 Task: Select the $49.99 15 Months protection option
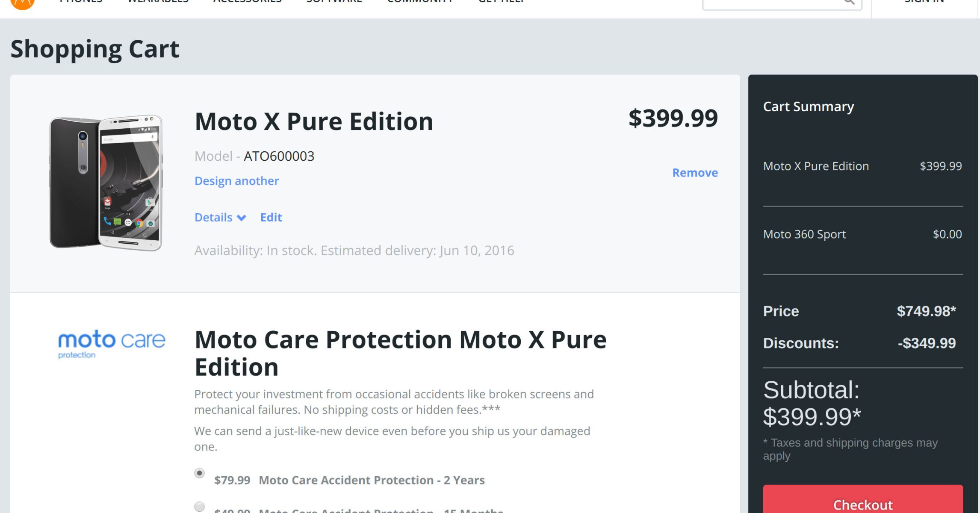tap(199, 507)
